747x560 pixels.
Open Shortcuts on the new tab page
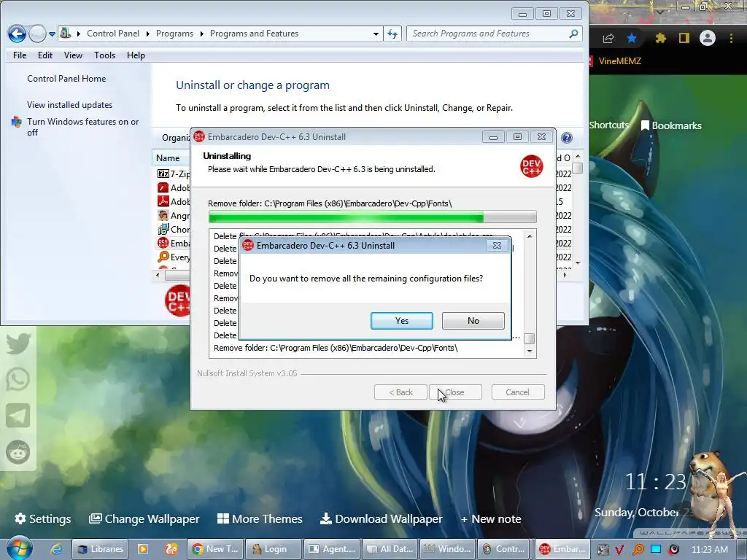(609, 125)
